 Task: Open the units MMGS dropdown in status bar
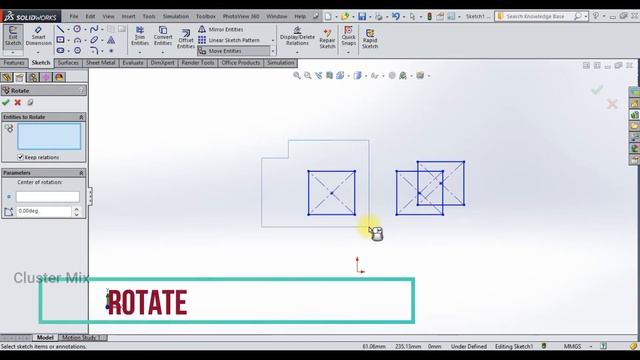point(591,346)
